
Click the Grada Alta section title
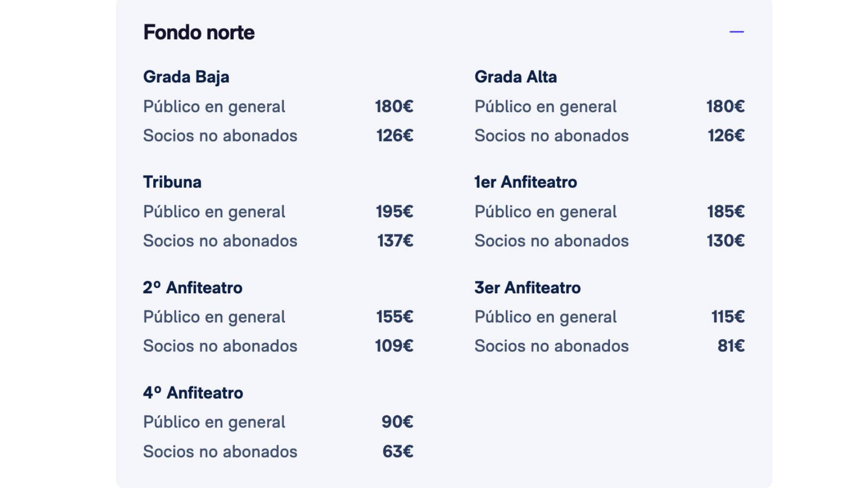click(x=516, y=76)
